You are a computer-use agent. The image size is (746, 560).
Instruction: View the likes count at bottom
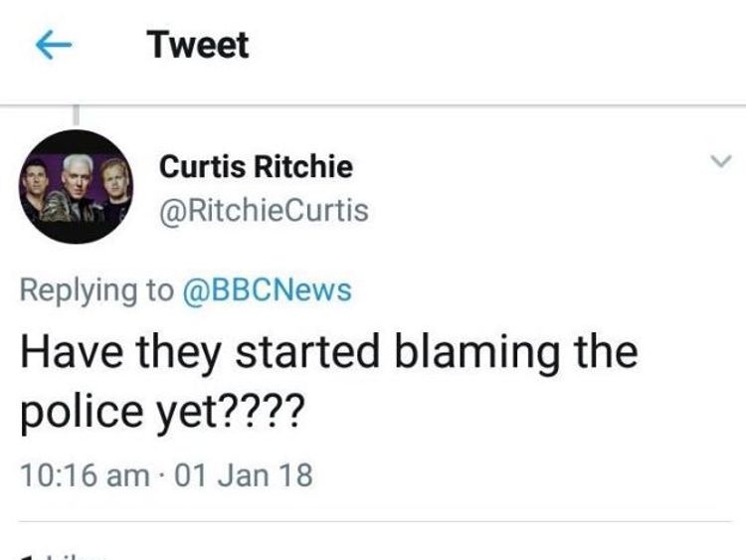62,557
